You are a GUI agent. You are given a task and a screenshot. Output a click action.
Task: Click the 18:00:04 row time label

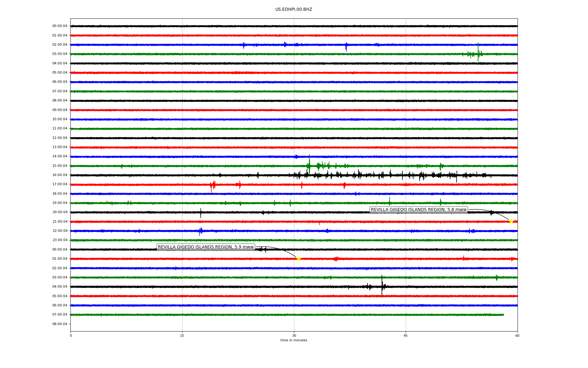[60, 194]
